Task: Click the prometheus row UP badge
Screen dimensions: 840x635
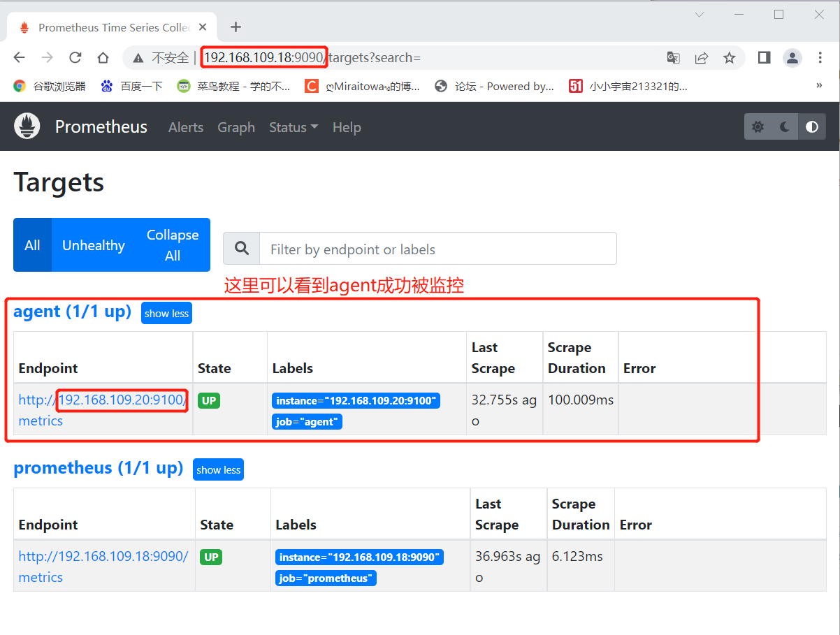Action: pos(211,557)
